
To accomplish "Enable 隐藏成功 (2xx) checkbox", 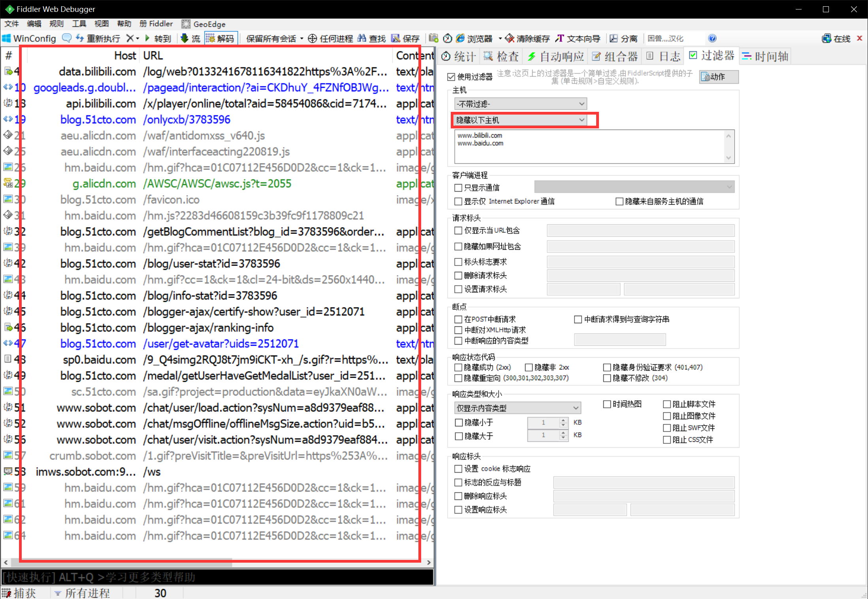I will [x=458, y=367].
